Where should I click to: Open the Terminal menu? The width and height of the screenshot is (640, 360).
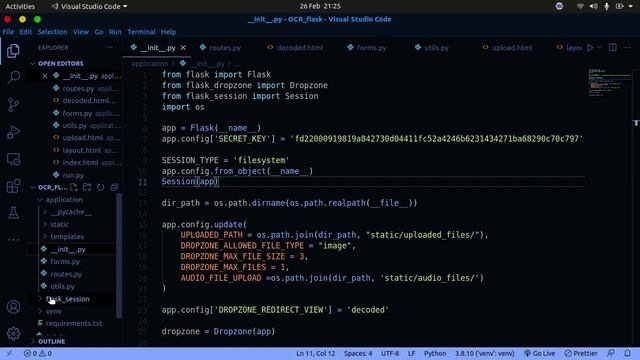tap(141, 32)
